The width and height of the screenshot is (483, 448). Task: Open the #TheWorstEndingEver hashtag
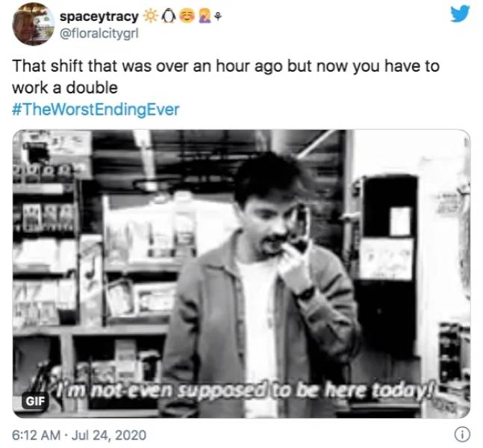click(x=96, y=110)
